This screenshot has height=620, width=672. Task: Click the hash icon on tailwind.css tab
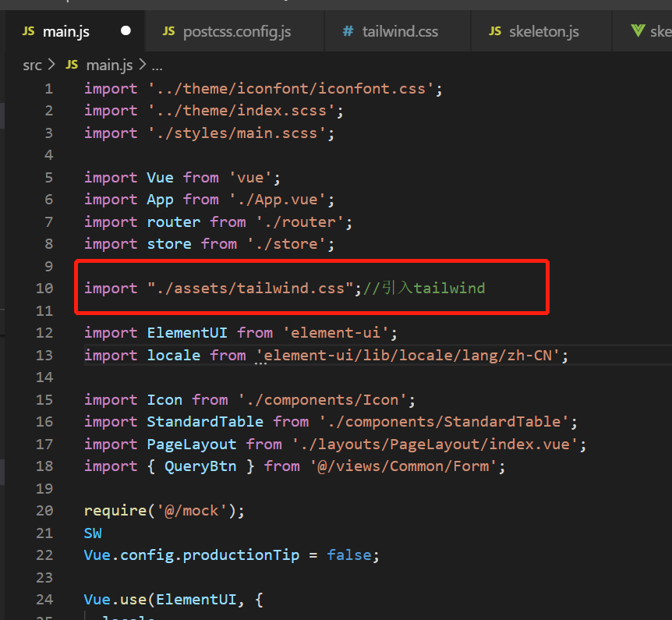click(348, 31)
